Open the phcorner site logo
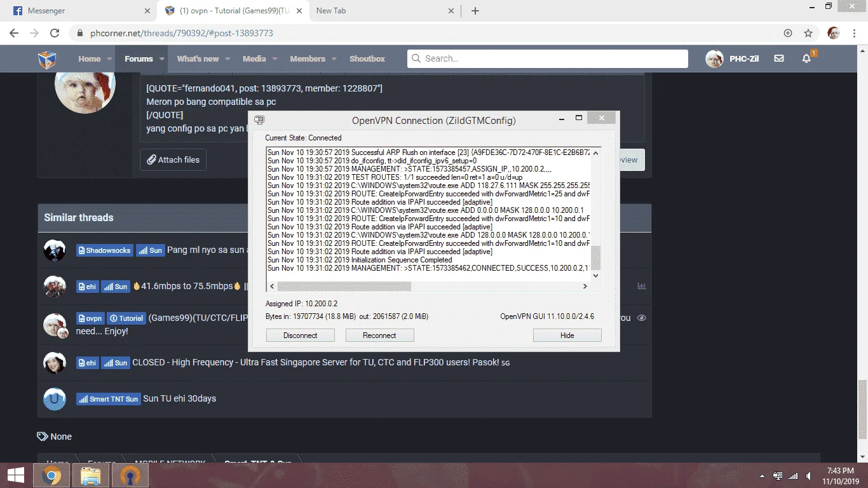Viewport: 868px width, 488px height. (47, 59)
